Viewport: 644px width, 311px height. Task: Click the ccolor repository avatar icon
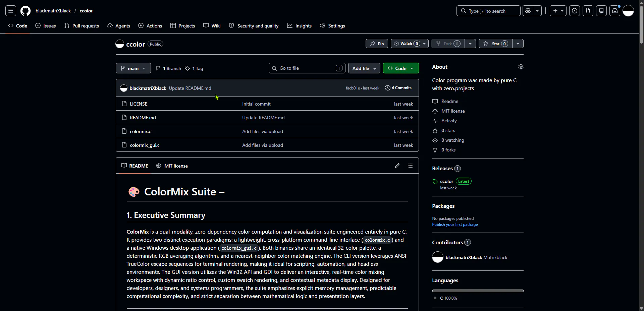pyautogui.click(x=120, y=44)
